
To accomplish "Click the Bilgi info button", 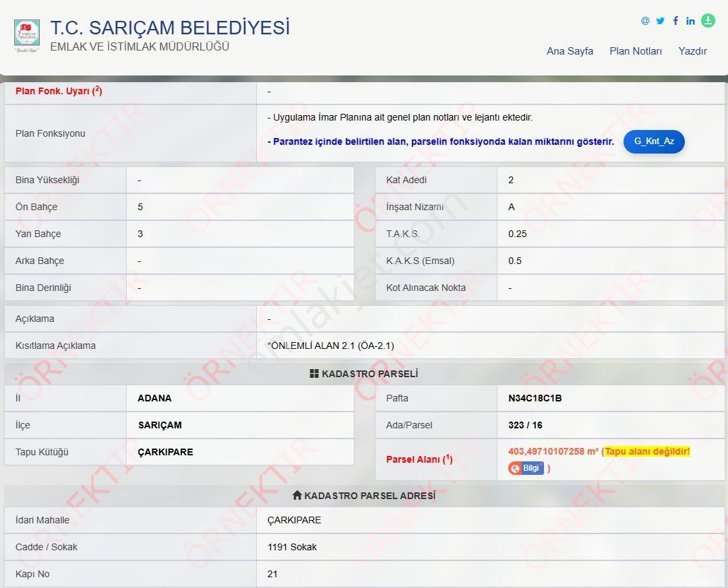I will tap(526, 468).
